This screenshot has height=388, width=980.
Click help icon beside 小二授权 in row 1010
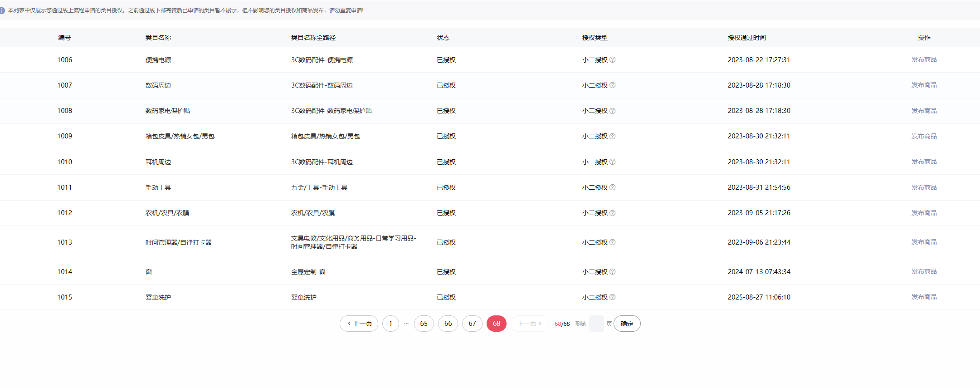coord(612,162)
